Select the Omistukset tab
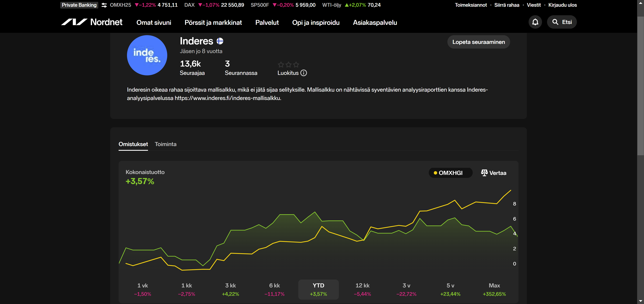Viewport: 644px width, 304px height. point(133,144)
